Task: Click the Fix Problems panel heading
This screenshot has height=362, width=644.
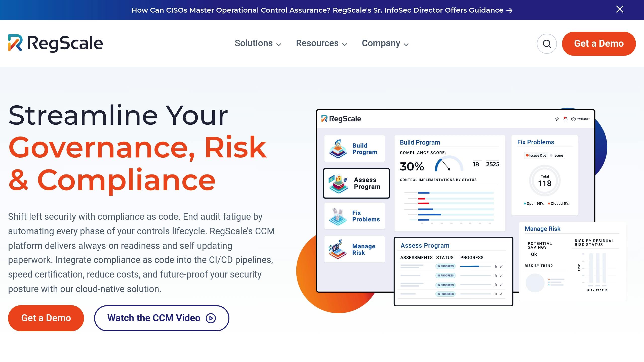Action: [536, 142]
